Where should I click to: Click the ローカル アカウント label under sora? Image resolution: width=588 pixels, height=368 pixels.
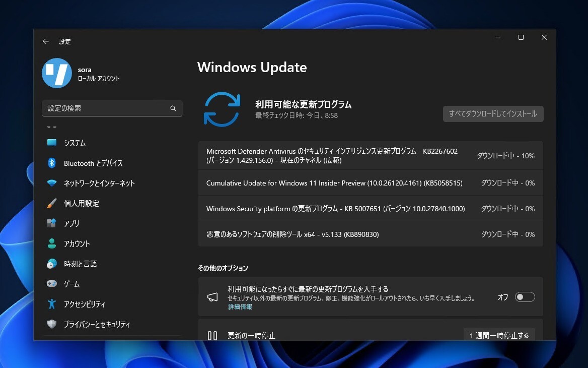point(99,79)
